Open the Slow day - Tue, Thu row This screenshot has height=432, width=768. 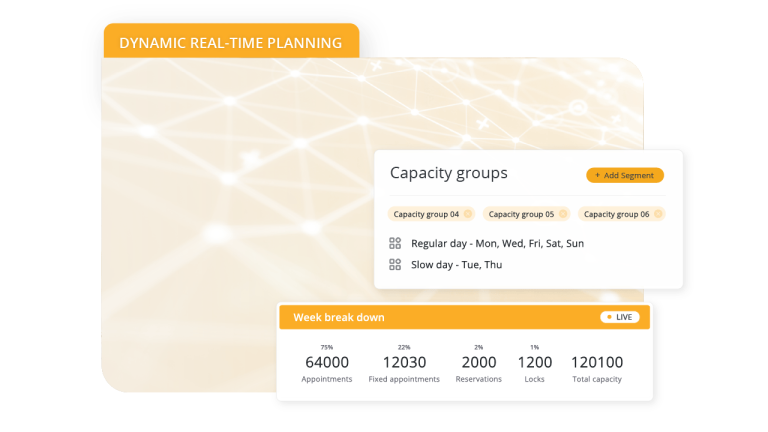(x=456, y=265)
